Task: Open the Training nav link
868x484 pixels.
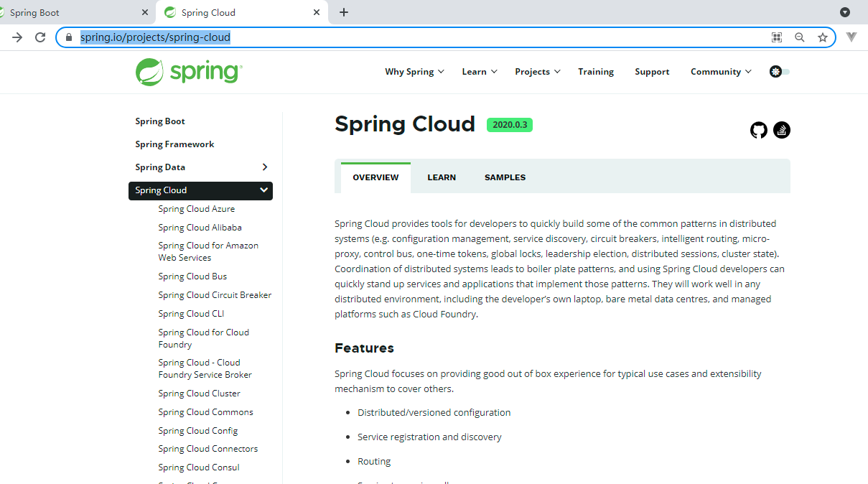Action: (x=596, y=72)
